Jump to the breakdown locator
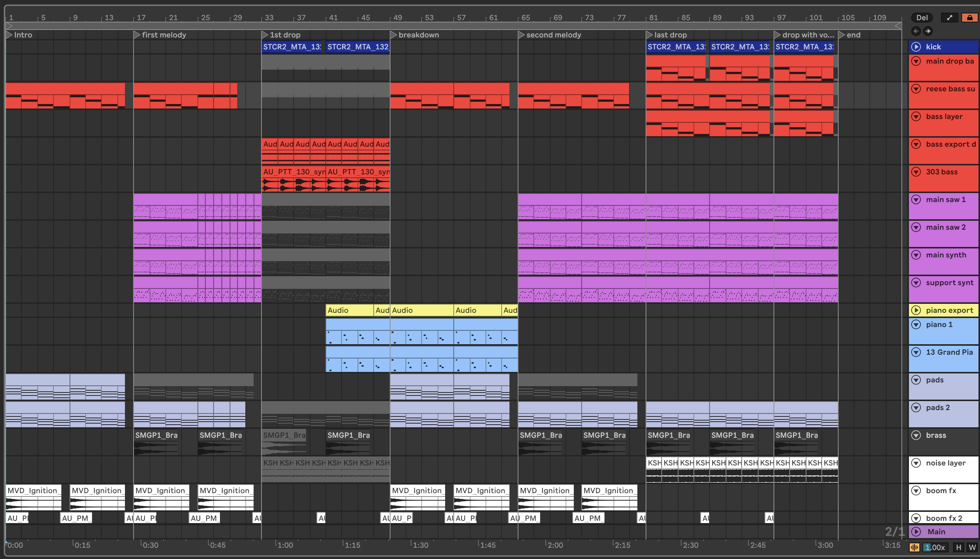The image size is (980, 559). (393, 34)
